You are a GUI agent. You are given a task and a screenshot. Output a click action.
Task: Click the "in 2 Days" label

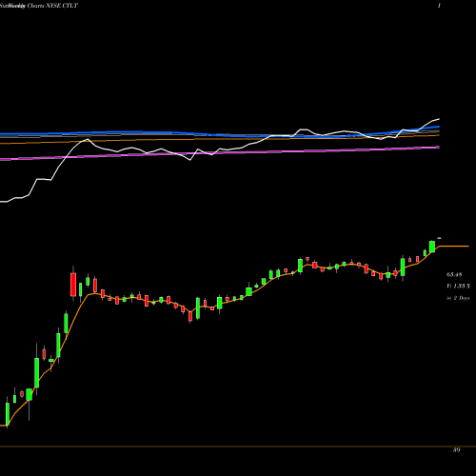point(458,298)
